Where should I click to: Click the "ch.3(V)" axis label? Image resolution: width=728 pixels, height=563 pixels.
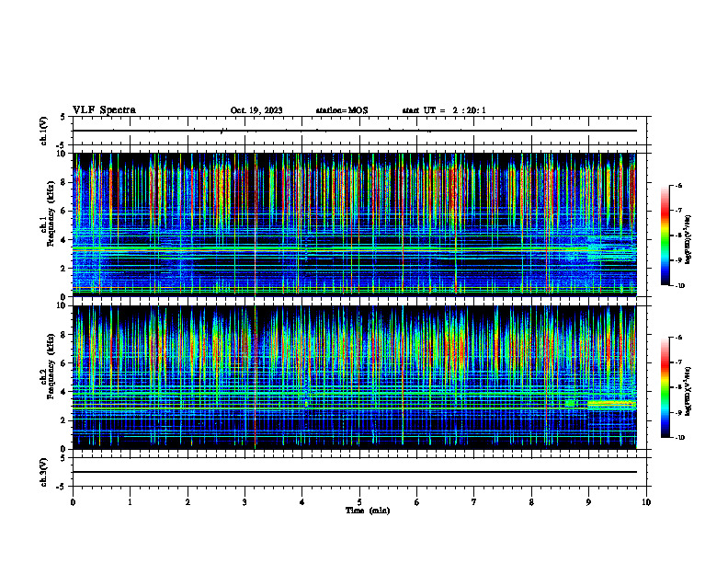point(43,473)
